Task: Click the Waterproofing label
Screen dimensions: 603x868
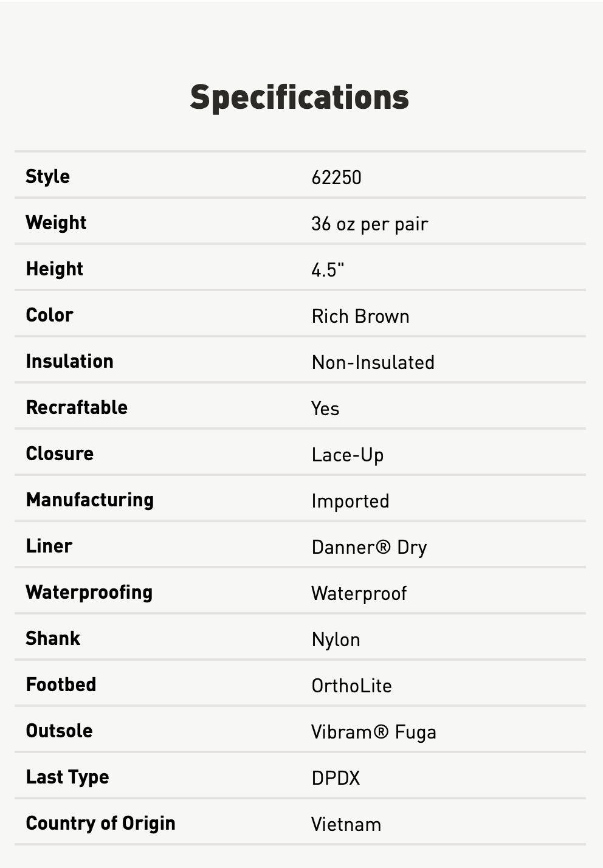Action: [x=89, y=592]
